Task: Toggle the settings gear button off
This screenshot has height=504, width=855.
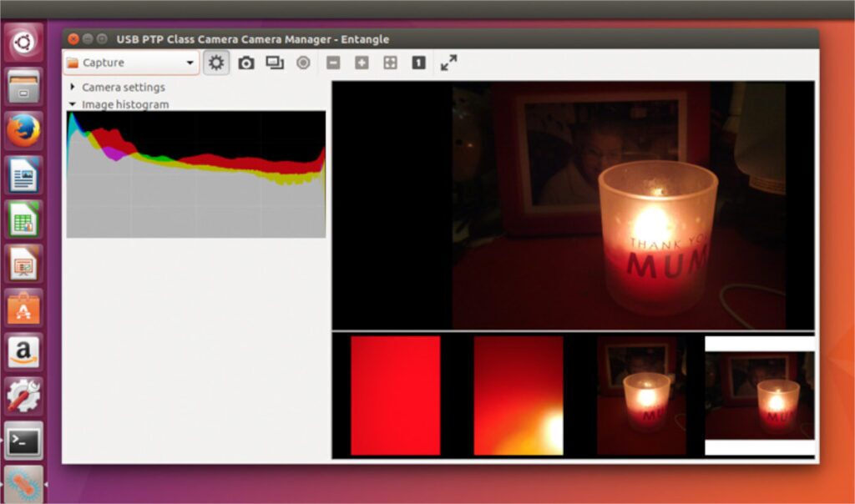Action: 216,62
